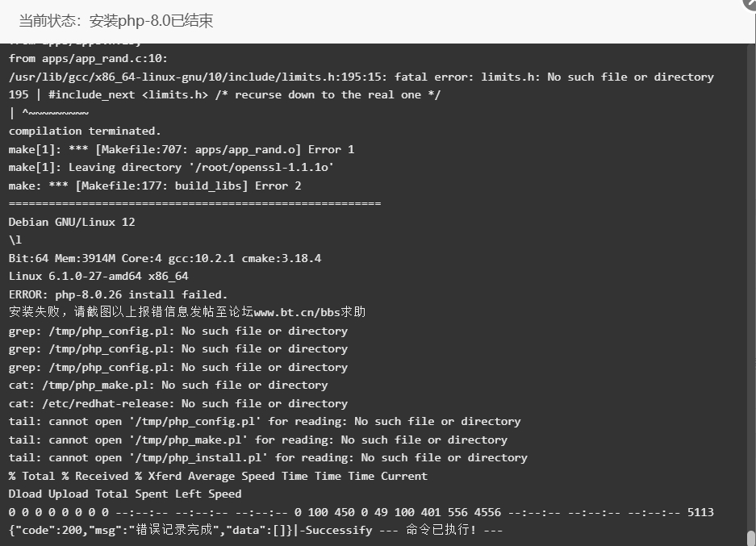Click the cat /tmp/php_make.pl error line
Image resolution: width=756 pixels, height=546 pixels.
pyautogui.click(x=168, y=385)
